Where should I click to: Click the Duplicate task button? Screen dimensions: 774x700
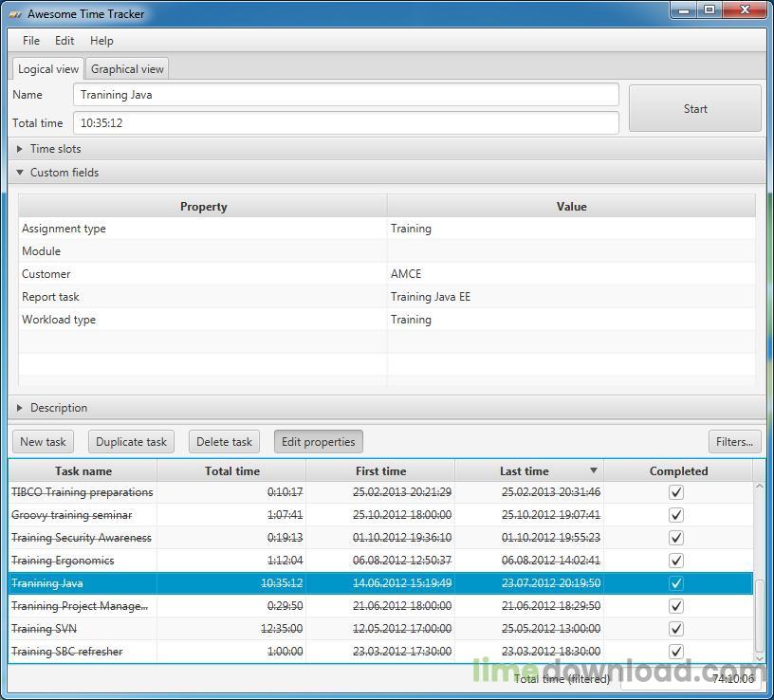click(131, 441)
